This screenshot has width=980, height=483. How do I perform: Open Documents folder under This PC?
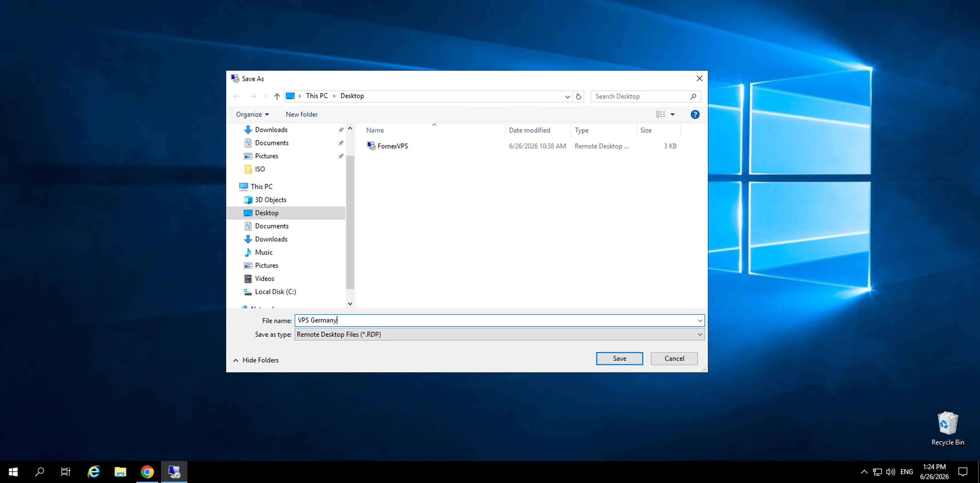click(x=272, y=226)
